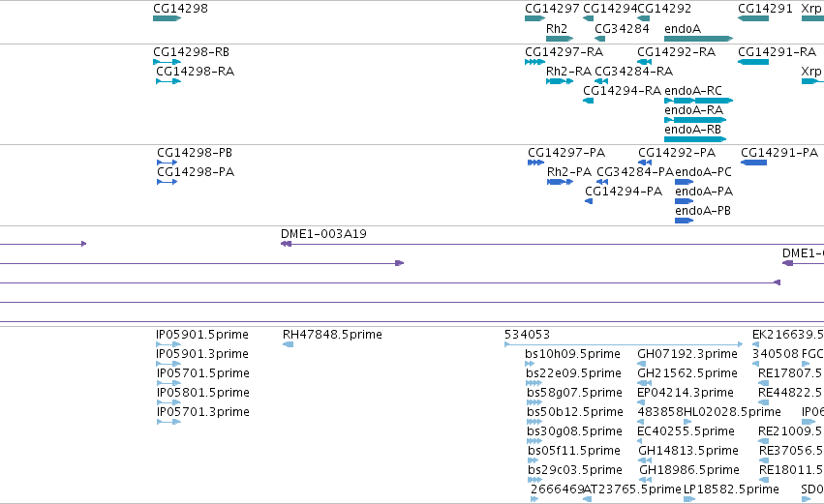
Task: Select EST IP05901.5prime
Action: (x=168, y=344)
